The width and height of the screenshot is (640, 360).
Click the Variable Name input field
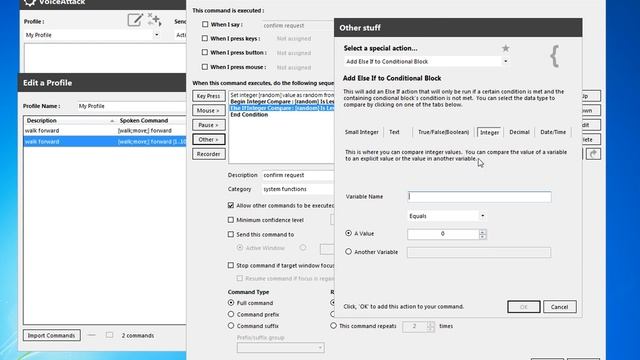tap(479, 196)
